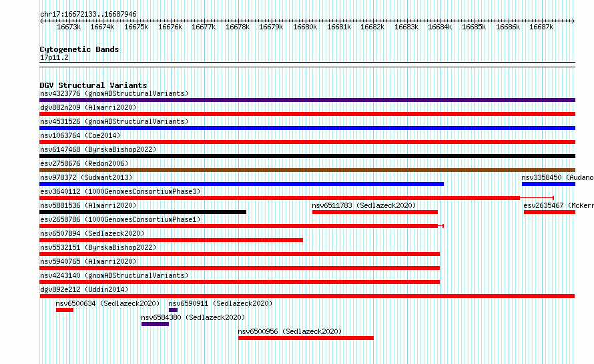Select the esv2758676 brown variant bar
This screenshot has height=364, width=594.
pyautogui.click(x=307, y=170)
